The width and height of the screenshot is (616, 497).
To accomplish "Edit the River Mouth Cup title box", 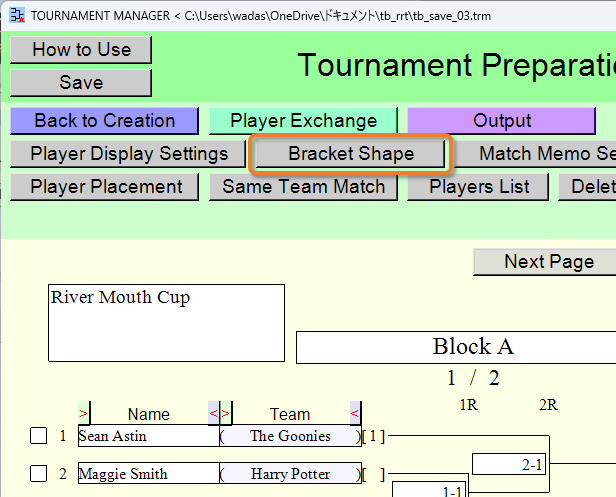I will click(x=167, y=323).
